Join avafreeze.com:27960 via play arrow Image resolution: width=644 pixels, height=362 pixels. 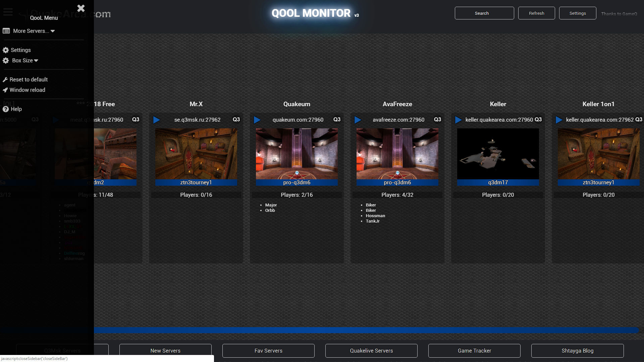[x=358, y=120]
